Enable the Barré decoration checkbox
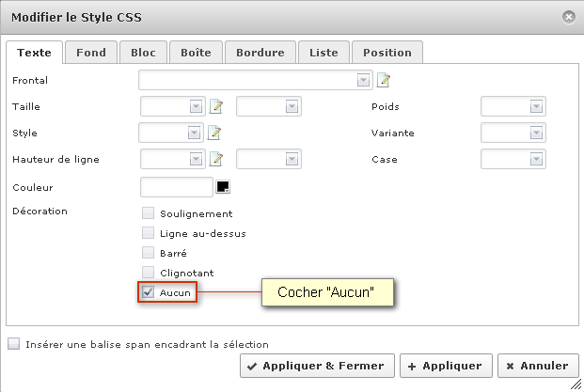Viewport: 584px width, 392px height. point(148,253)
